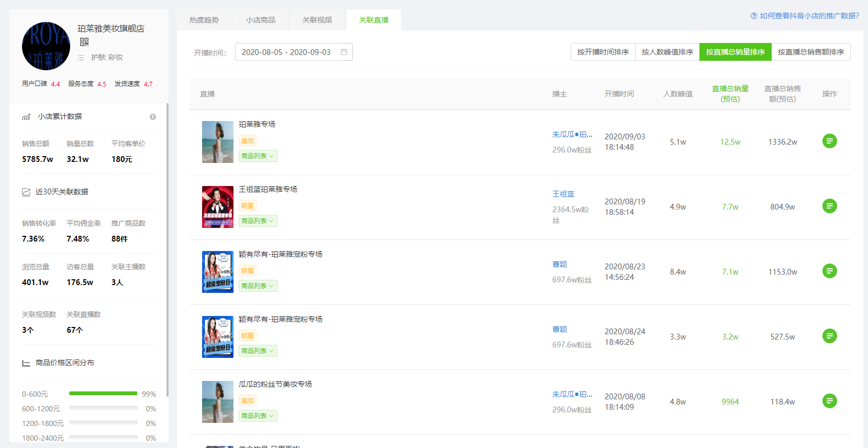Click the 67个 related livestream count

coord(75,330)
